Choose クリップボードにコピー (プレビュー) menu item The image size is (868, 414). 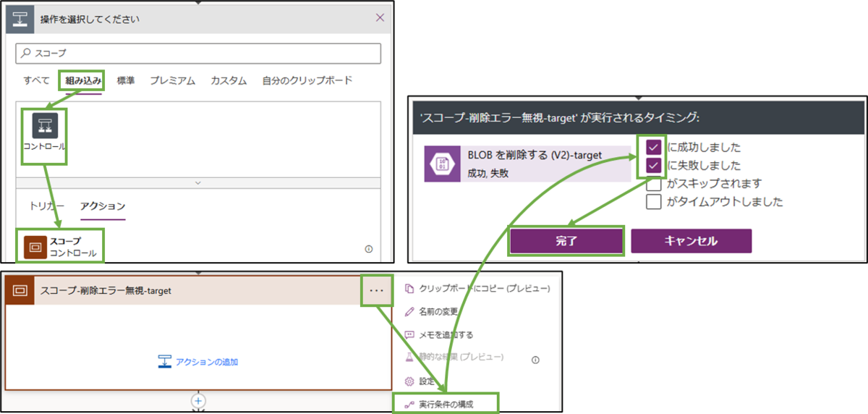[477, 288]
